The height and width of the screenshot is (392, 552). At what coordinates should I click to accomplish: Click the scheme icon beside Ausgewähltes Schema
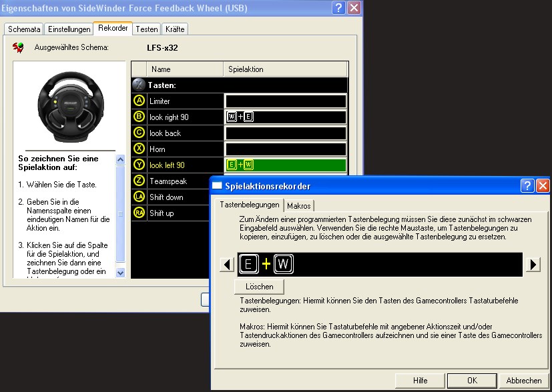18,47
